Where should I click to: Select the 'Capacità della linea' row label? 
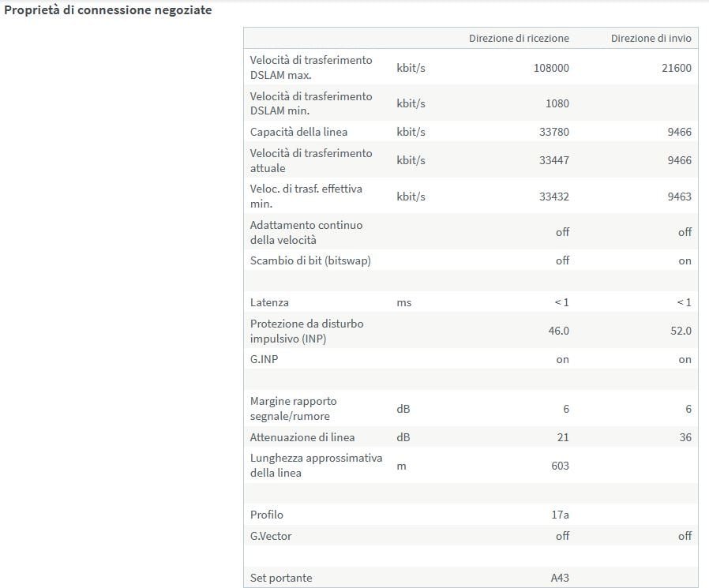[298, 132]
